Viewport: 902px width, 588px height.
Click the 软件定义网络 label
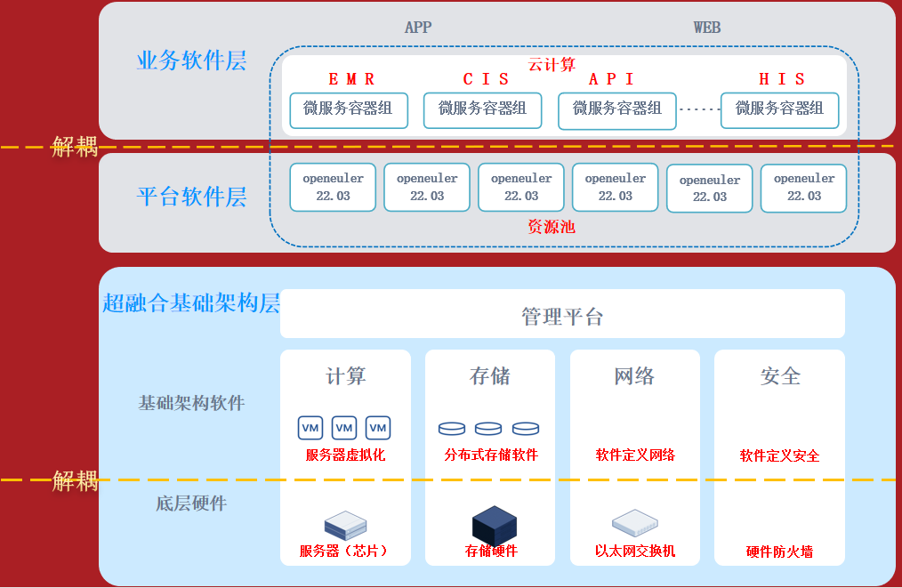pos(635,455)
